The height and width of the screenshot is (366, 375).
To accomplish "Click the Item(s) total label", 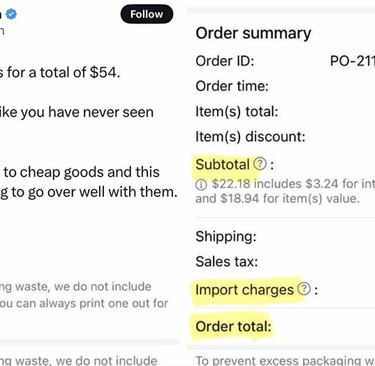I will pyautogui.click(x=237, y=112).
